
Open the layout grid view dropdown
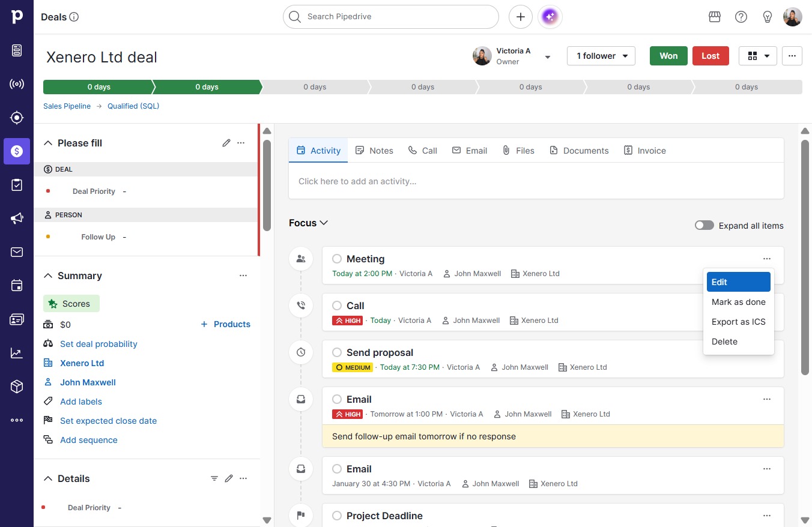pyautogui.click(x=758, y=56)
